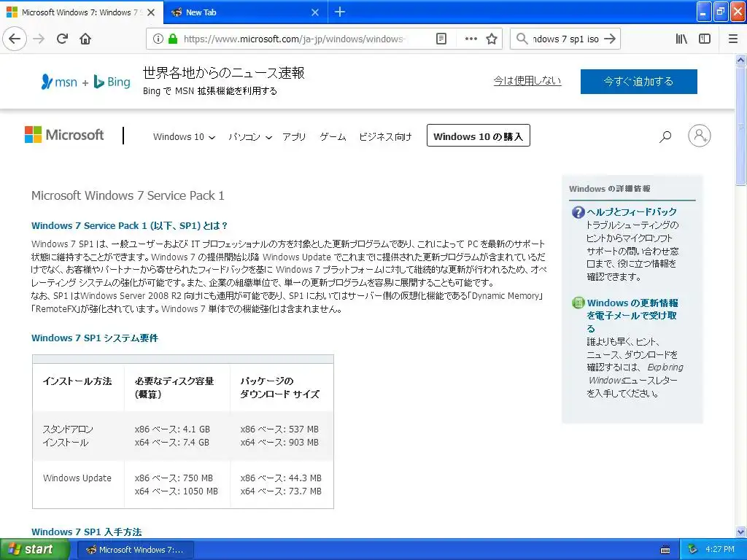Click the taskbar clock 4:27 PM

[720, 550]
